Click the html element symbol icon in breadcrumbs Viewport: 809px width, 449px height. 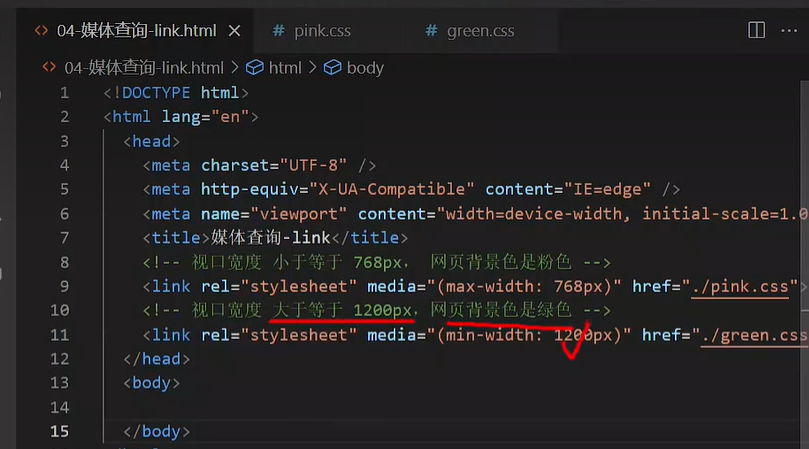point(255,68)
